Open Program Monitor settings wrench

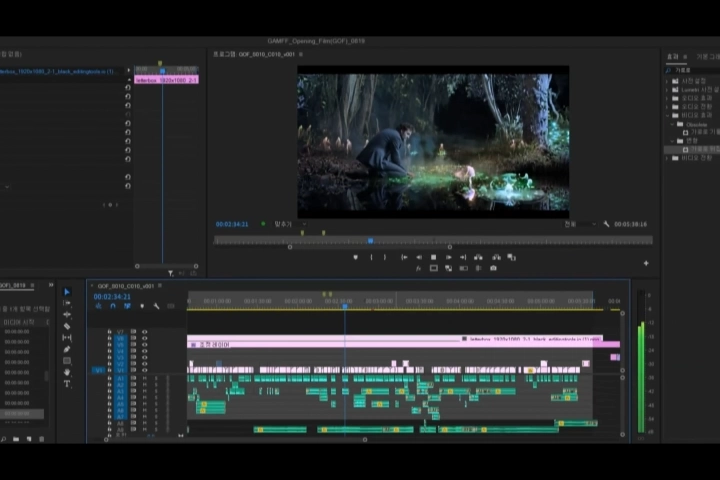tap(606, 224)
